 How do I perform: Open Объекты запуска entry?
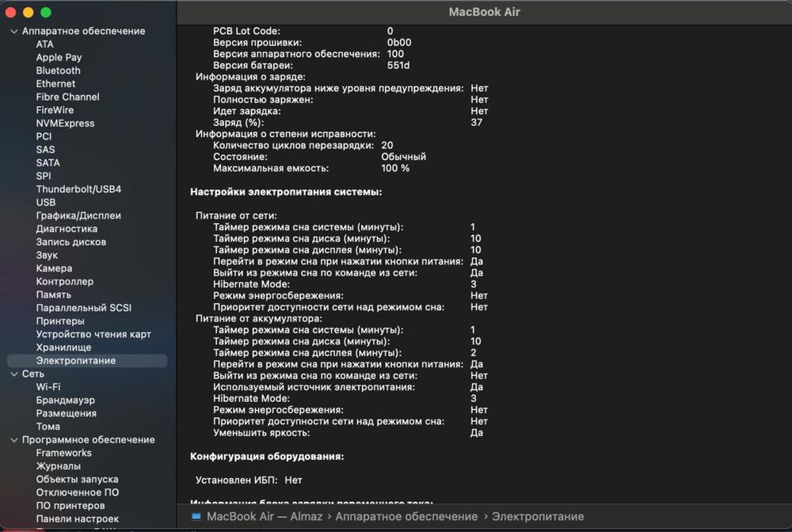tap(78, 479)
